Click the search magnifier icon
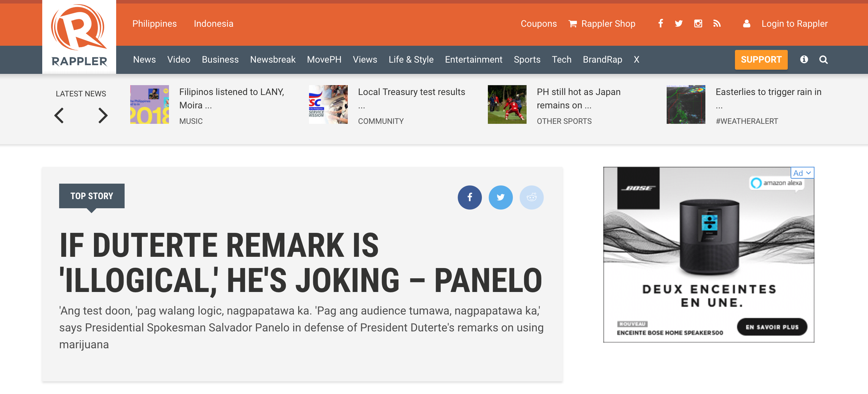This screenshot has height=394, width=868. [x=823, y=60]
